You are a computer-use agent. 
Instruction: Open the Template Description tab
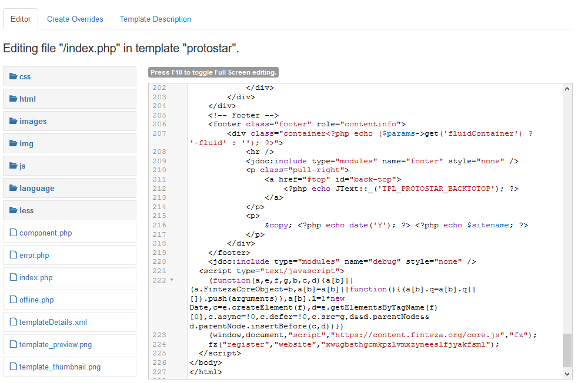click(x=155, y=19)
